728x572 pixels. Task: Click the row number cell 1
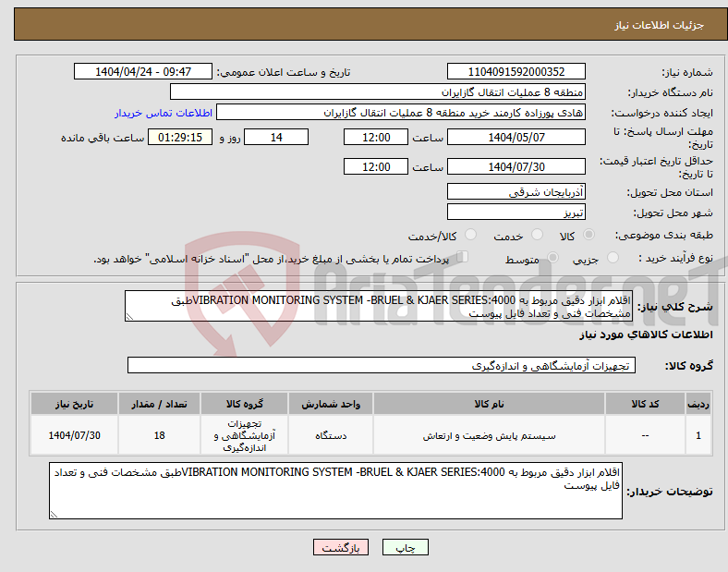[698, 435]
